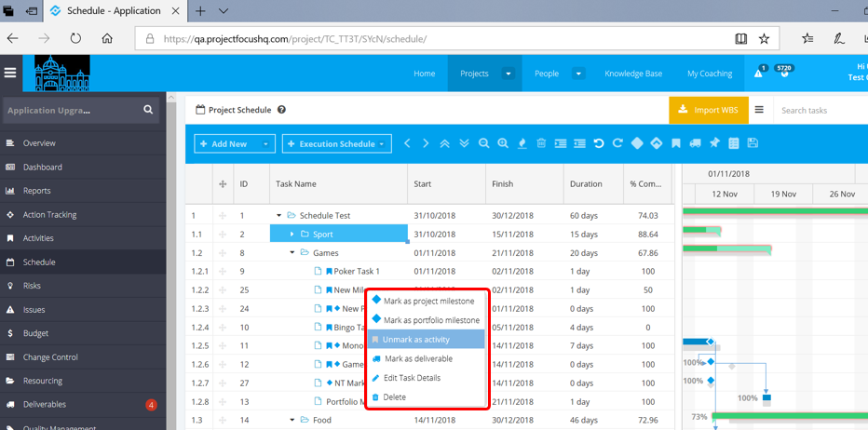Open Deliverables in the sidebar
The image size is (868, 430).
click(x=83, y=405)
